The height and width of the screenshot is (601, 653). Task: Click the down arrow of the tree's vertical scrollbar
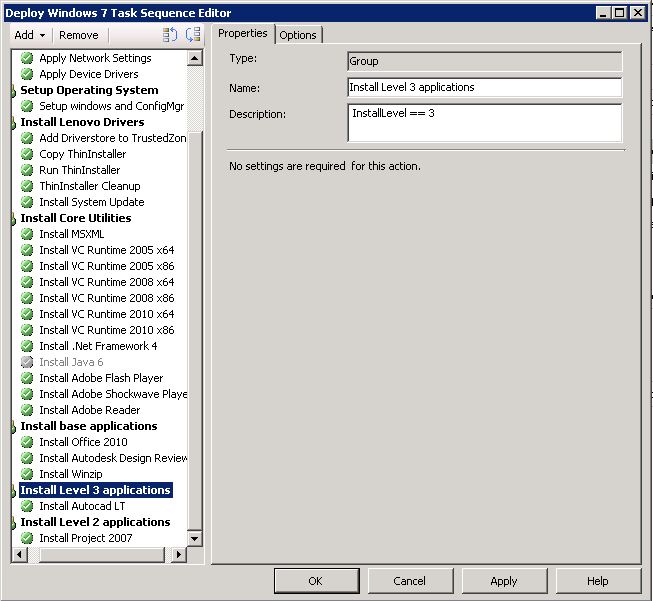coord(195,539)
